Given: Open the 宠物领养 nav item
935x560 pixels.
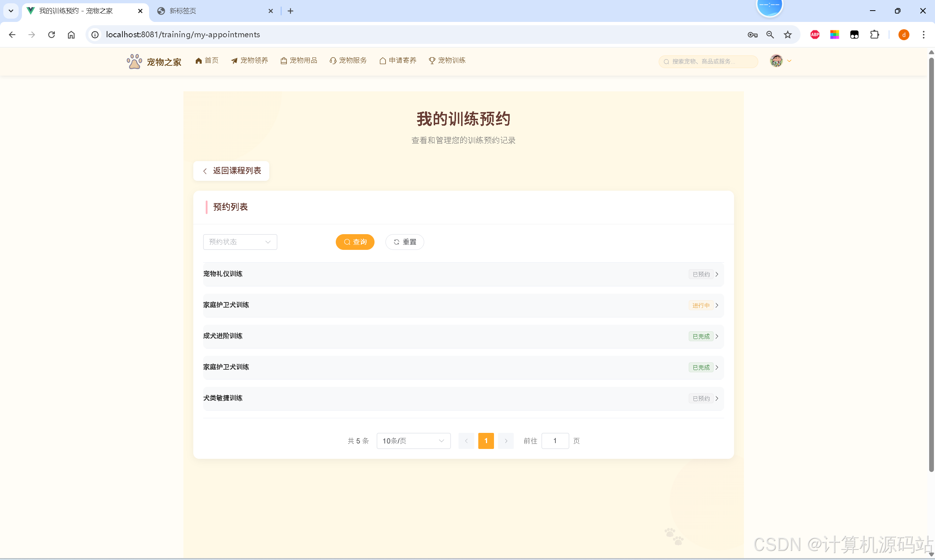Looking at the screenshot, I should (250, 60).
